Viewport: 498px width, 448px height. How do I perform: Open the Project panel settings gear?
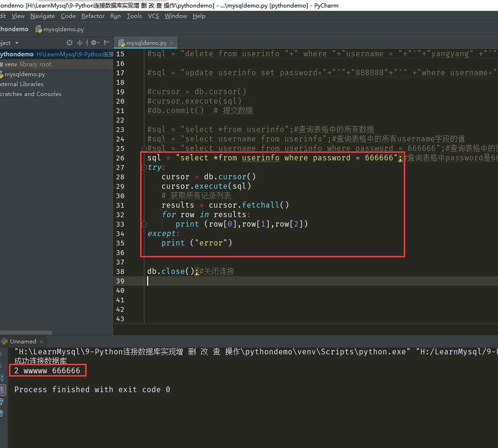tap(95, 43)
